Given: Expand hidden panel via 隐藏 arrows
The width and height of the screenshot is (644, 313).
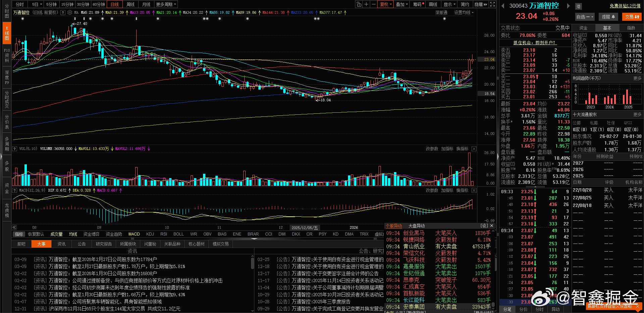Looking at the screenshot, I should click(481, 4).
